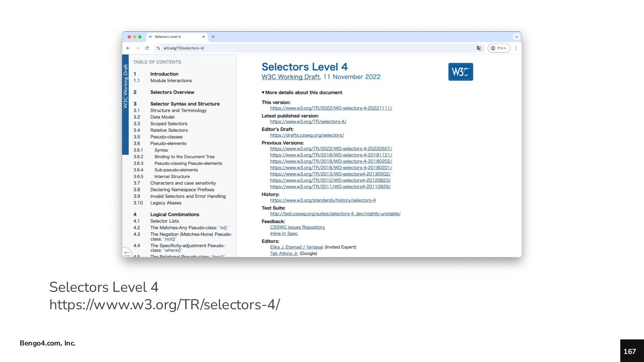Jump to 3.6.4 Sub-pseudo-elements
Viewport: 644px width, 362px height.
176,170
